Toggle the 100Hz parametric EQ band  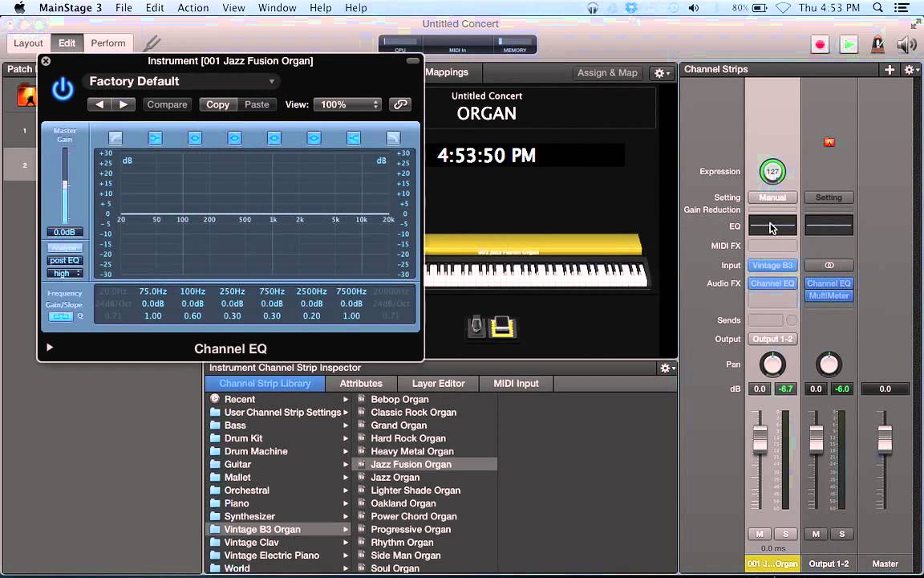point(194,138)
